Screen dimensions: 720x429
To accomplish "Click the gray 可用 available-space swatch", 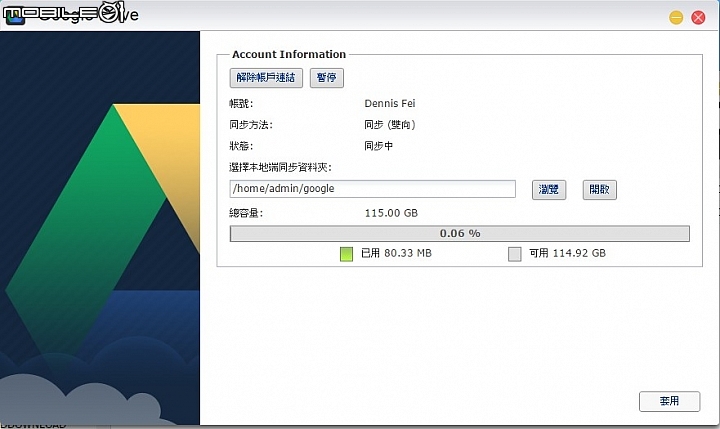I will coord(514,254).
